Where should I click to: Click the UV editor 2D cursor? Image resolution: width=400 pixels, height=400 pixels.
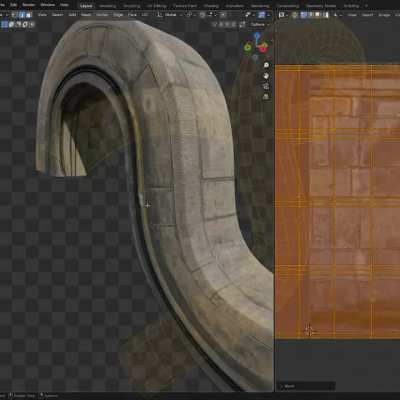pos(309,331)
